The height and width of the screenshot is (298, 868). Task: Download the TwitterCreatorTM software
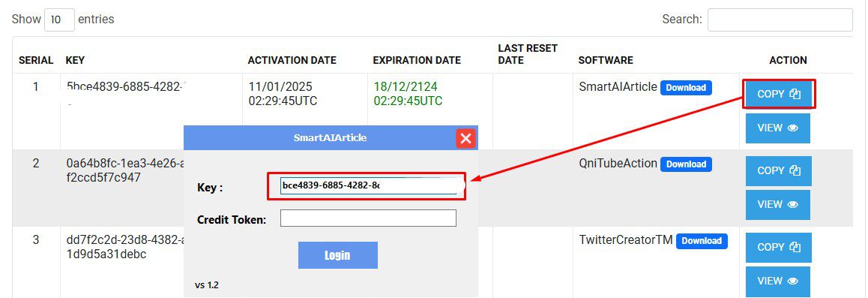(702, 240)
